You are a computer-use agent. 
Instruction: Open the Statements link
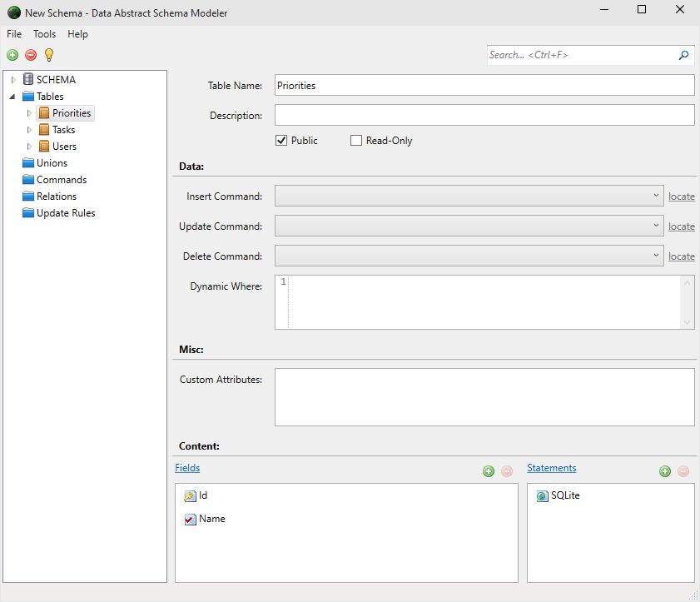[x=551, y=468]
